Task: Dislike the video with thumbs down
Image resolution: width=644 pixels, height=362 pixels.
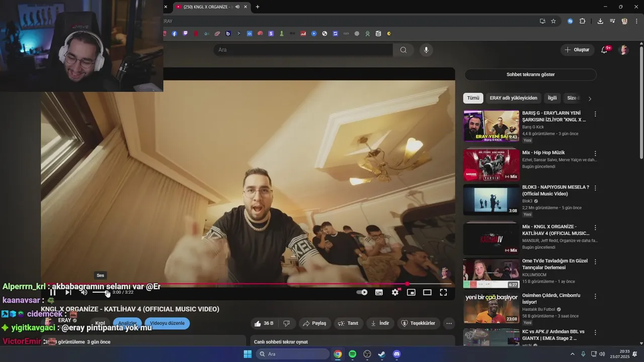Action: 286,323
